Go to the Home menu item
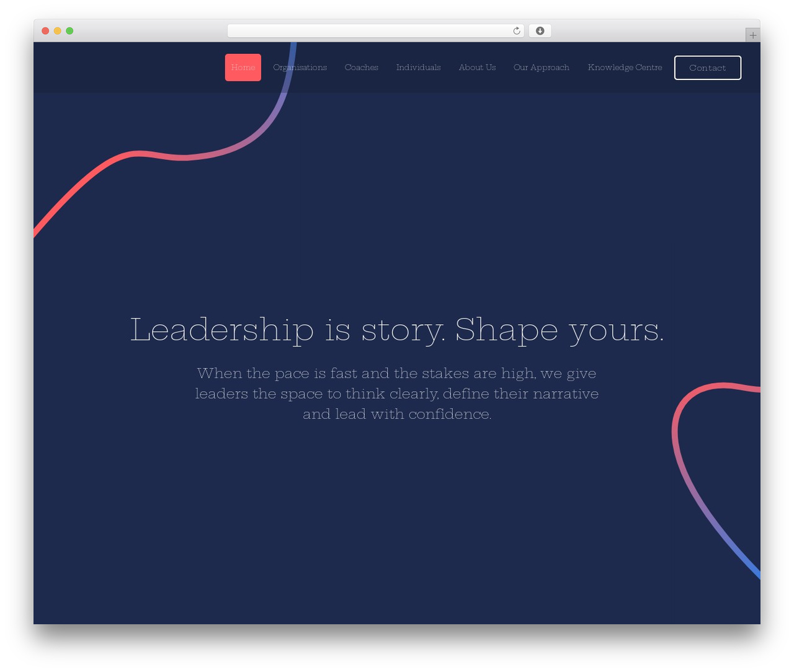This screenshot has width=794, height=672. pyautogui.click(x=243, y=68)
